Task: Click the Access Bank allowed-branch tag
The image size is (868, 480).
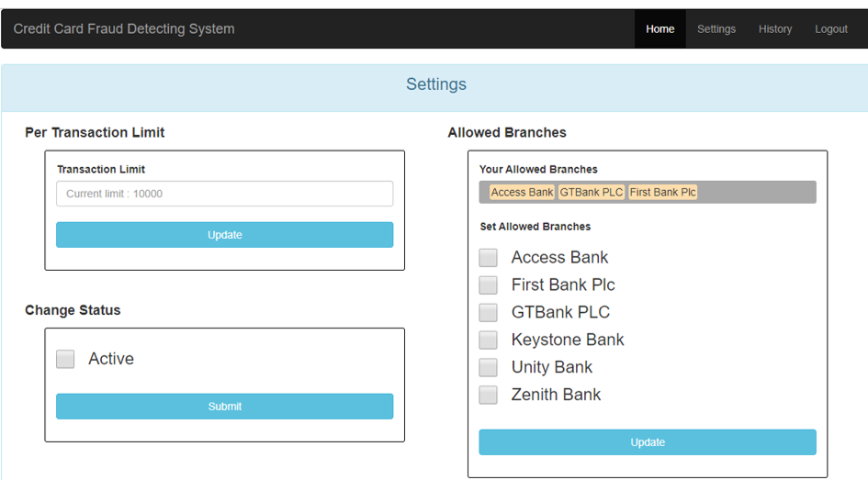Action: pyautogui.click(x=522, y=192)
